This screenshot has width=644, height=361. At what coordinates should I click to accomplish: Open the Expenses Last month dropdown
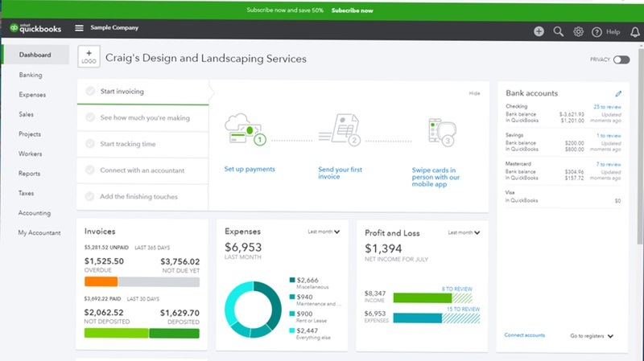pos(324,232)
